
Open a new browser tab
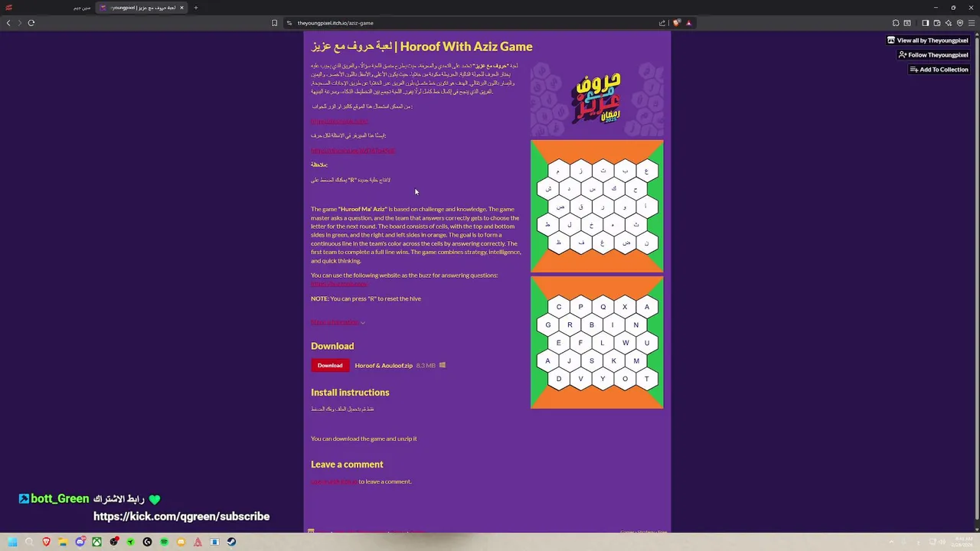click(196, 8)
